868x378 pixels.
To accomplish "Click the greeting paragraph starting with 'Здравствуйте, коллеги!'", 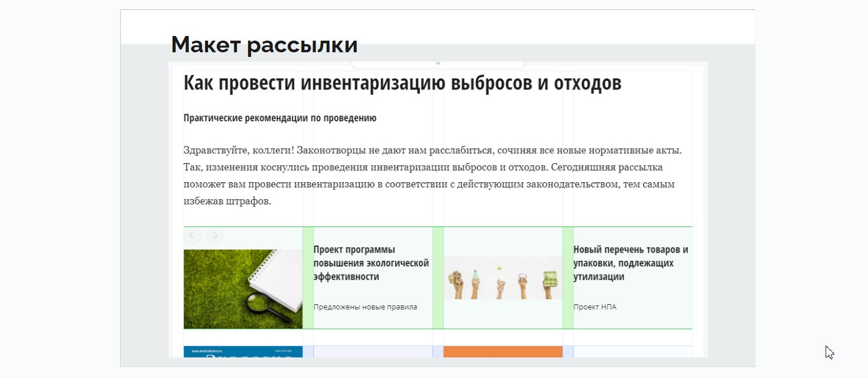I will pyautogui.click(x=433, y=175).
